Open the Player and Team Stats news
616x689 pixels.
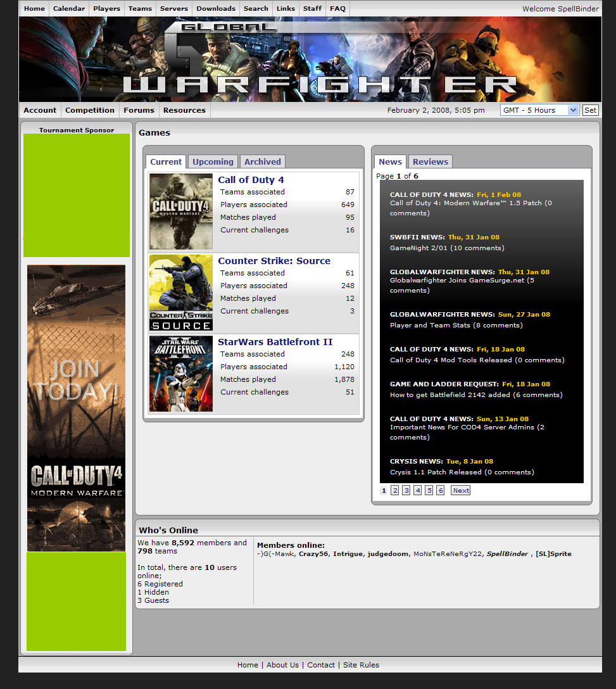tap(456, 325)
